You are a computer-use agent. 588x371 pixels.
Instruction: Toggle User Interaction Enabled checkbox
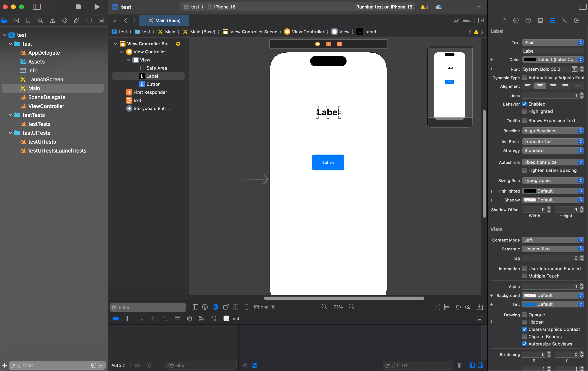coord(524,269)
